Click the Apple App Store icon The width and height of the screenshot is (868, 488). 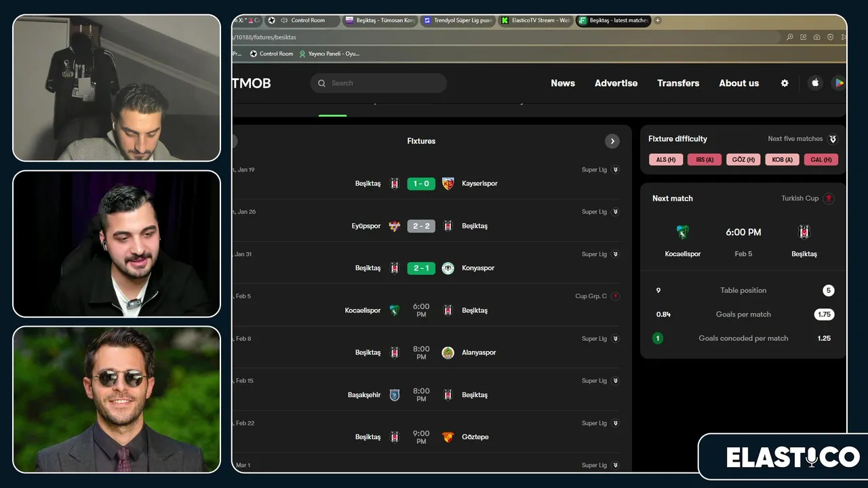pos(815,83)
